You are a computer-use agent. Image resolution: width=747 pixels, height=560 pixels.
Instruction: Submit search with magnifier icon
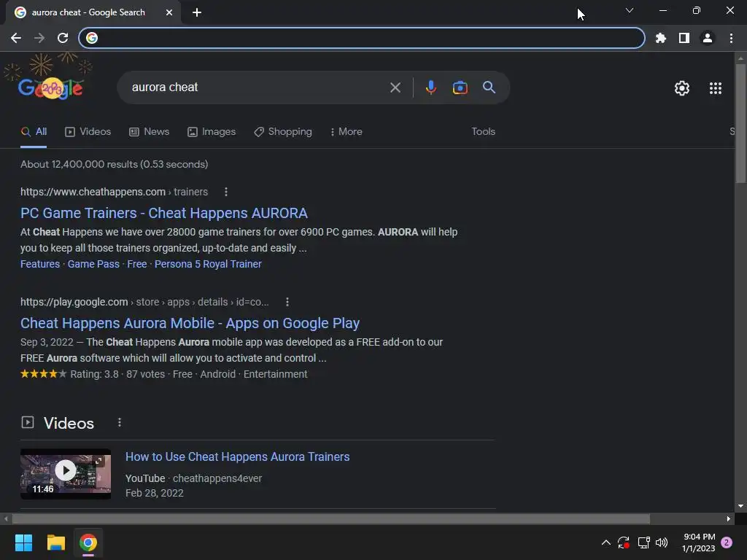point(489,87)
